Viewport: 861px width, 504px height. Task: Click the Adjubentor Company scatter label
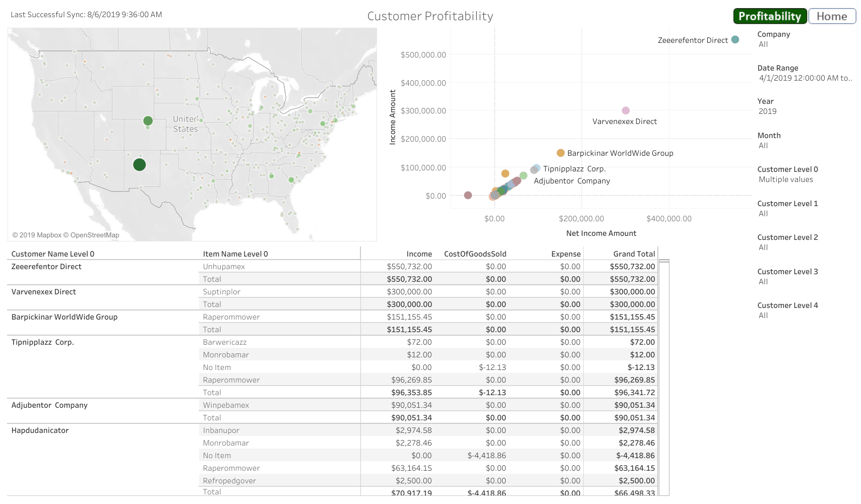572,181
